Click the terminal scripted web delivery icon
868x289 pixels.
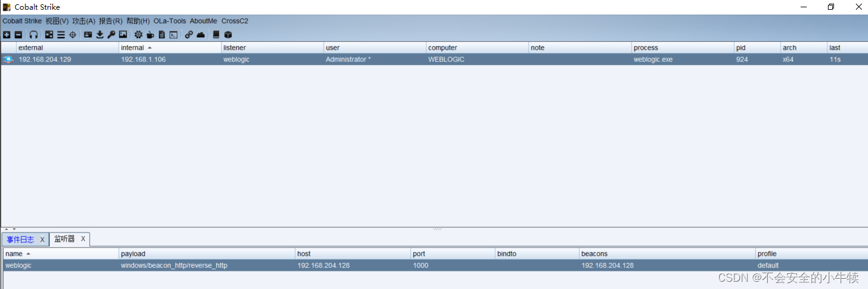coord(174,35)
